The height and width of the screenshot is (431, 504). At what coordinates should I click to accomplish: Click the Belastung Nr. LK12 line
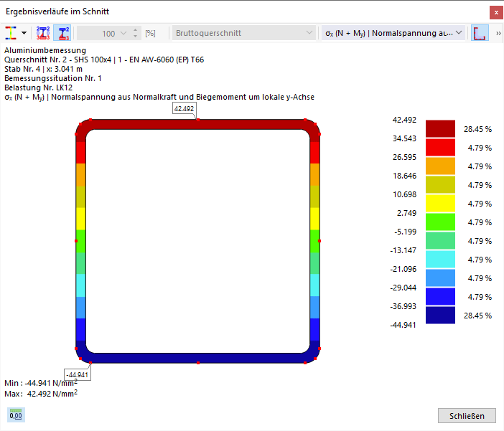(38, 87)
